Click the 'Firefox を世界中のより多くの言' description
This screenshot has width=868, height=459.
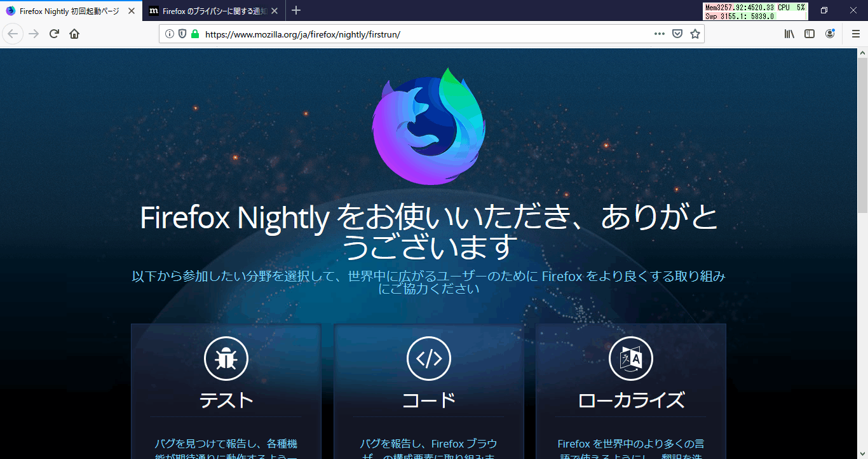pos(631,451)
